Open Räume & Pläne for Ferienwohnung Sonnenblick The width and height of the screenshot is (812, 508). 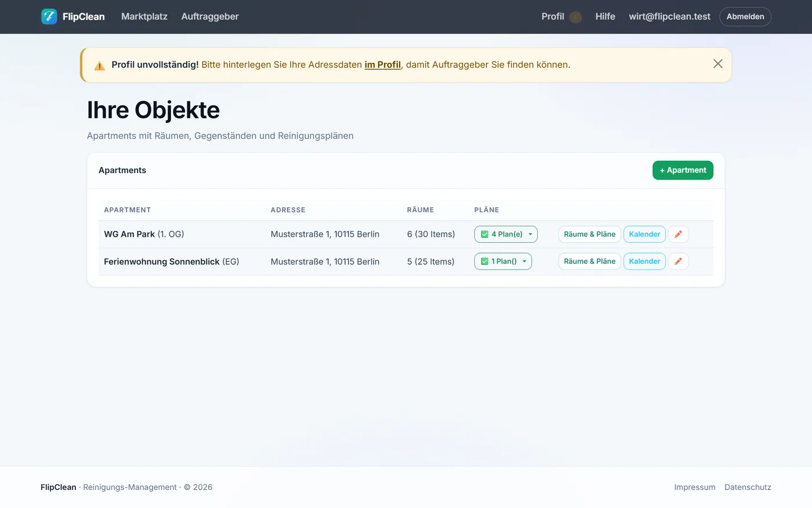click(590, 261)
